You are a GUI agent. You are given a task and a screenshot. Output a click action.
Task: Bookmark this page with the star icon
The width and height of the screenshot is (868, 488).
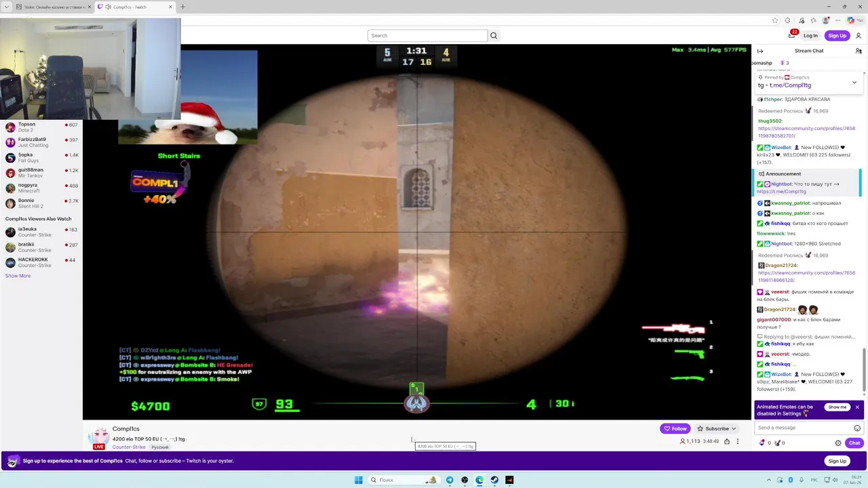pos(775,20)
